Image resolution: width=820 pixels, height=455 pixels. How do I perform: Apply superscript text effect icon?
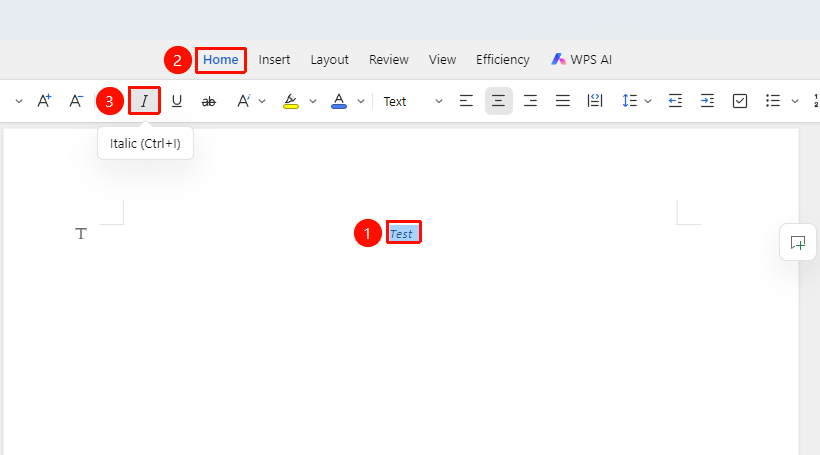244,101
